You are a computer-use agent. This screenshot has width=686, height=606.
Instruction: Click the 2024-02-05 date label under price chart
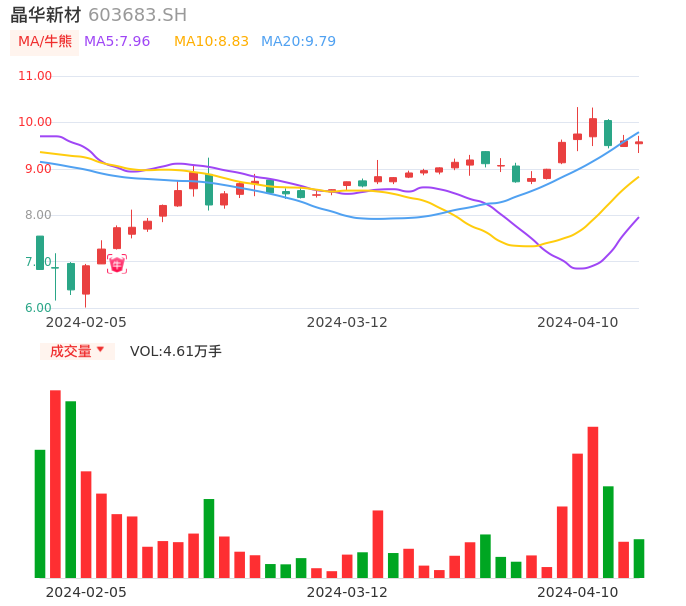tap(86, 322)
